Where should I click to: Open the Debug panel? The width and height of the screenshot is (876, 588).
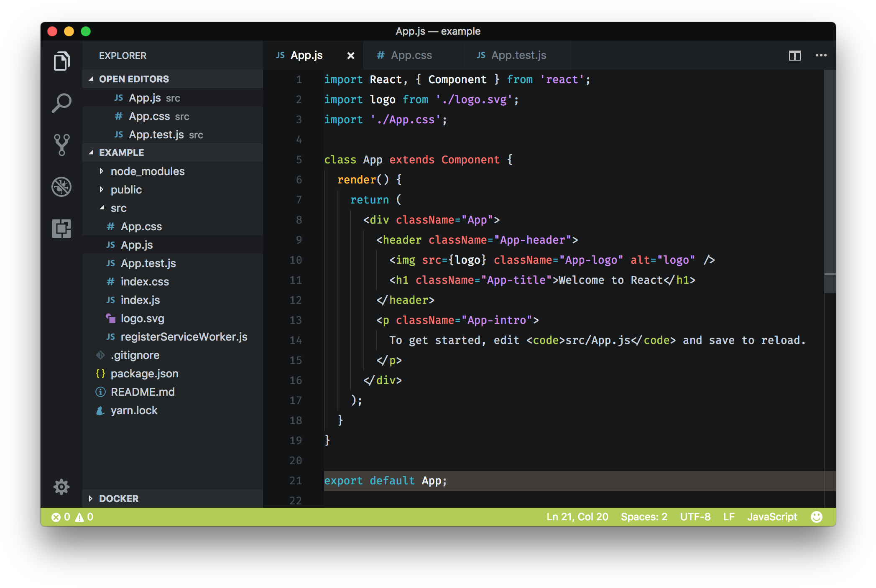click(61, 187)
